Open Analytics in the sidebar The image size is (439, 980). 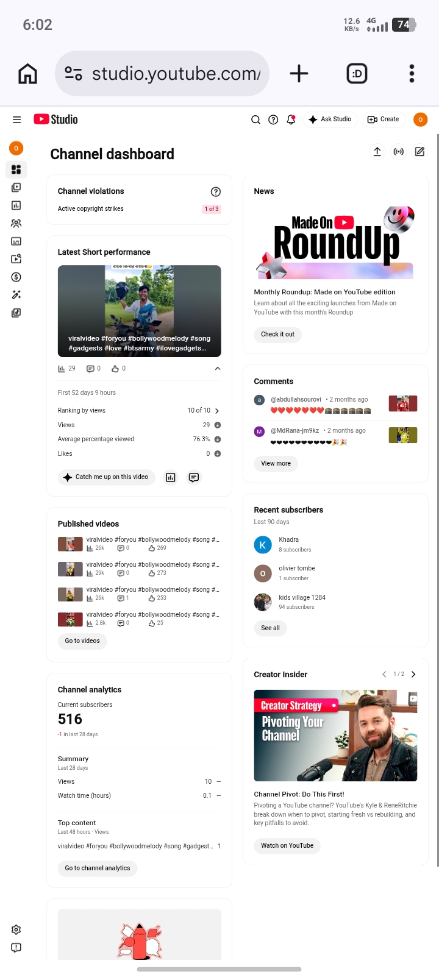coord(16,205)
